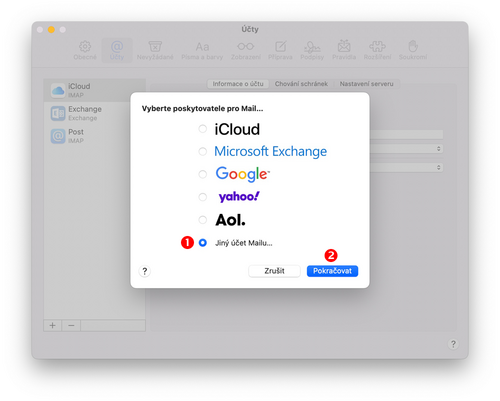Select the iCloud provider radio button

tap(202, 129)
